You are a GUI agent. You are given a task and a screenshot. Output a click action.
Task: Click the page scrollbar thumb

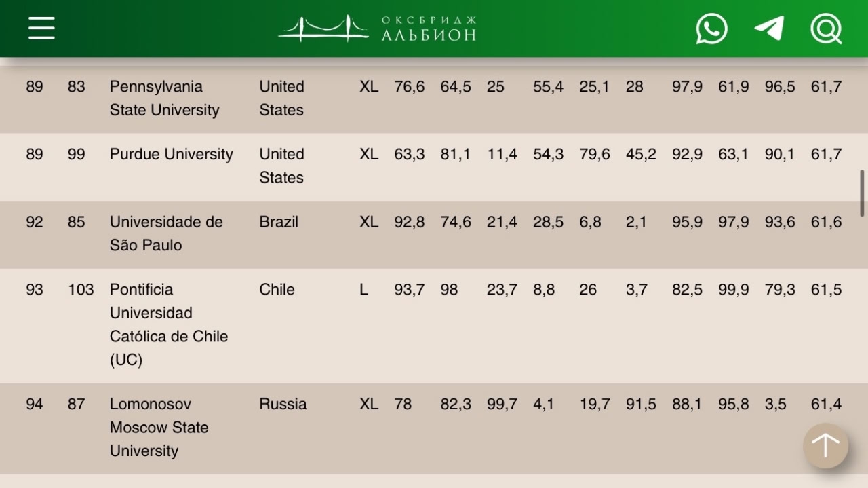(863, 193)
